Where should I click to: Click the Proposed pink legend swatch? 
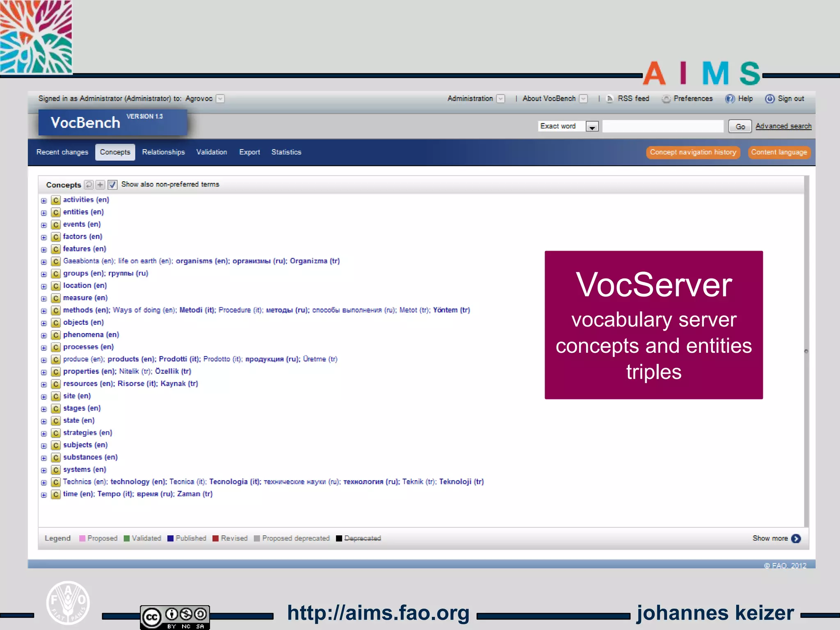pos(82,539)
